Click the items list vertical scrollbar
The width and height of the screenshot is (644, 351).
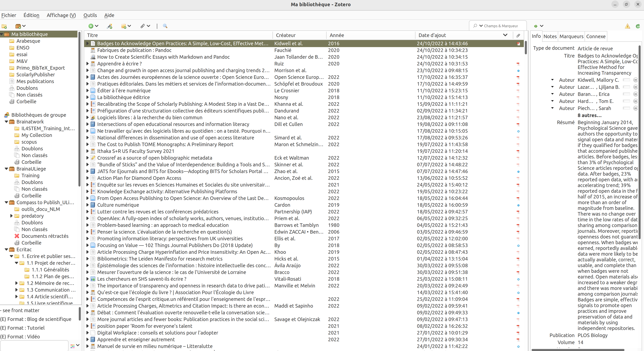[x=526, y=47]
